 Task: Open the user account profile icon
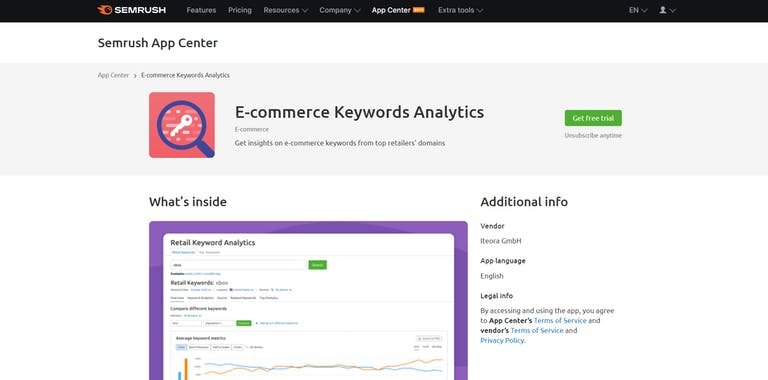pos(663,10)
